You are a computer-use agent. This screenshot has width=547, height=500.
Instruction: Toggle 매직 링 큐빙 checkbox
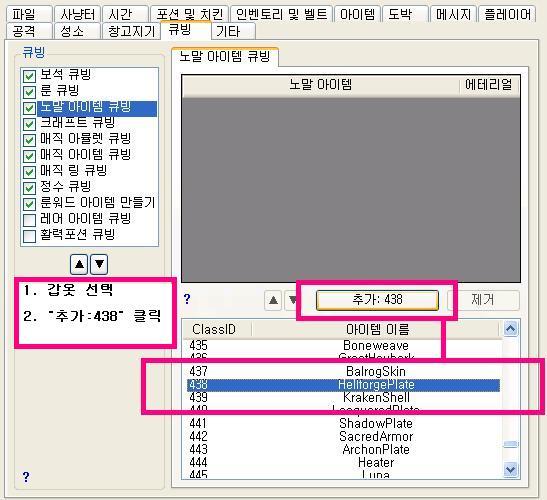29,172
